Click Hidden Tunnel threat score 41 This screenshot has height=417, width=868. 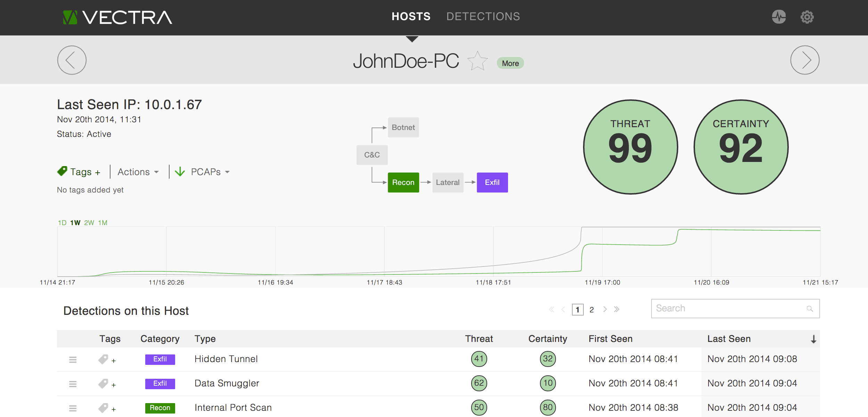coord(479,359)
